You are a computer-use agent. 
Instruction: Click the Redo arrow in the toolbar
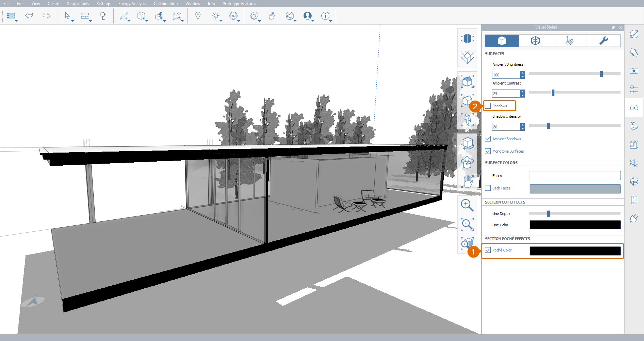[47, 15]
